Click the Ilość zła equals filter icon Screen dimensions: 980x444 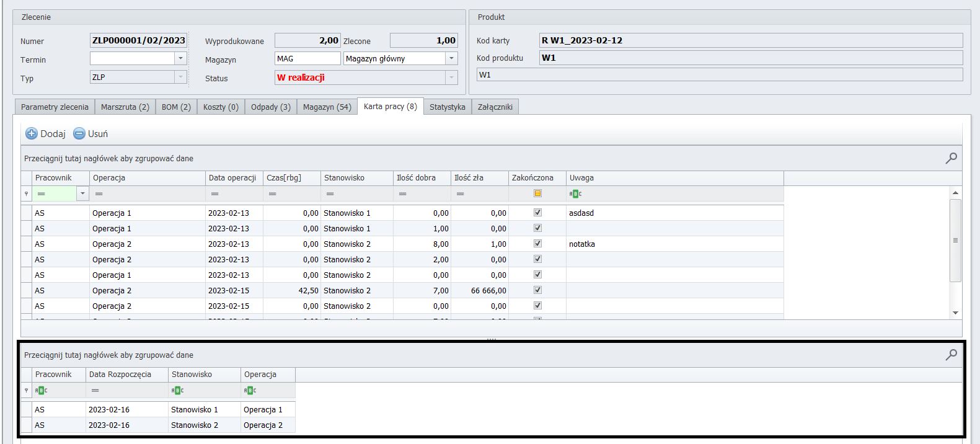click(460, 194)
